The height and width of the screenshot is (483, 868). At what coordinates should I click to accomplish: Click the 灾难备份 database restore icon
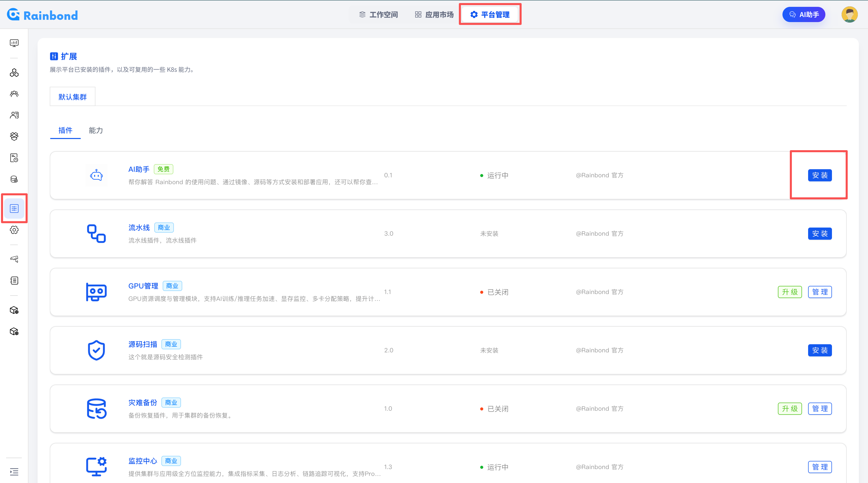(96, 408)
